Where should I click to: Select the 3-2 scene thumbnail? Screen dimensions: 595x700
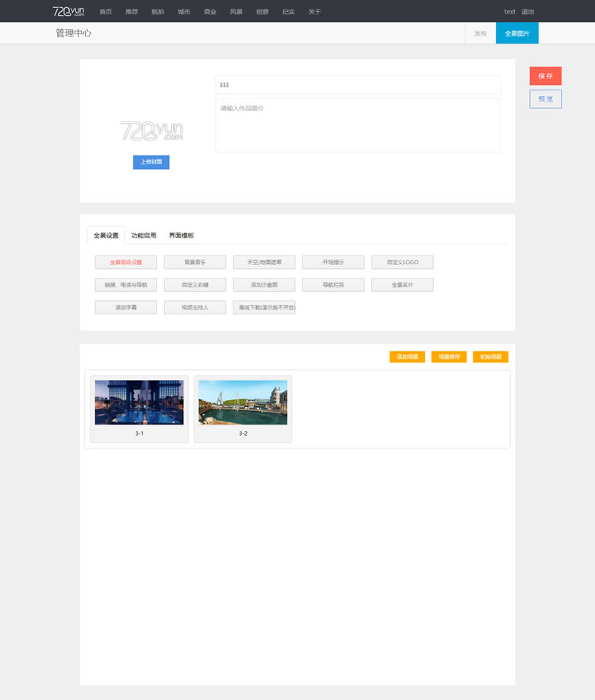click(x=243, y=402)
